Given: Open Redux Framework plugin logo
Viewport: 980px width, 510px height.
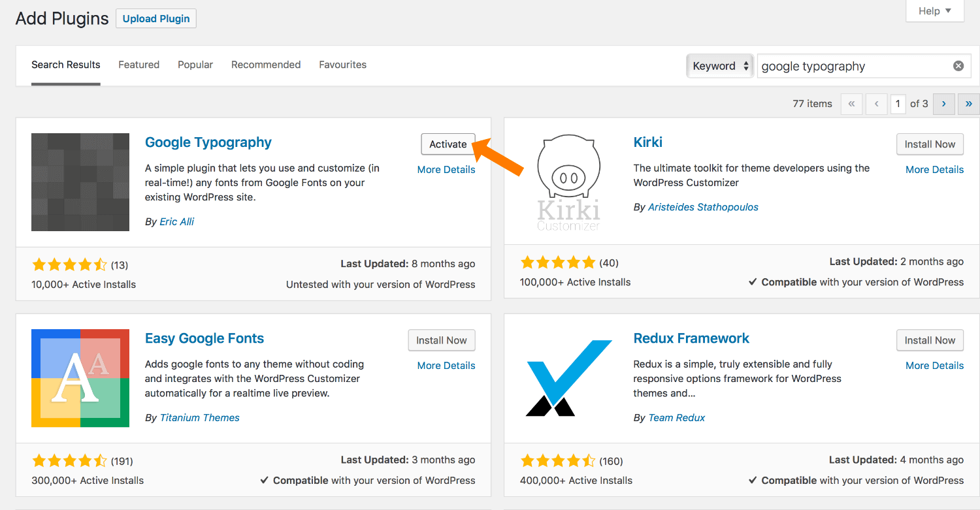Looking at the screenshot, I should pyautogui.click(x=568, y=378).
